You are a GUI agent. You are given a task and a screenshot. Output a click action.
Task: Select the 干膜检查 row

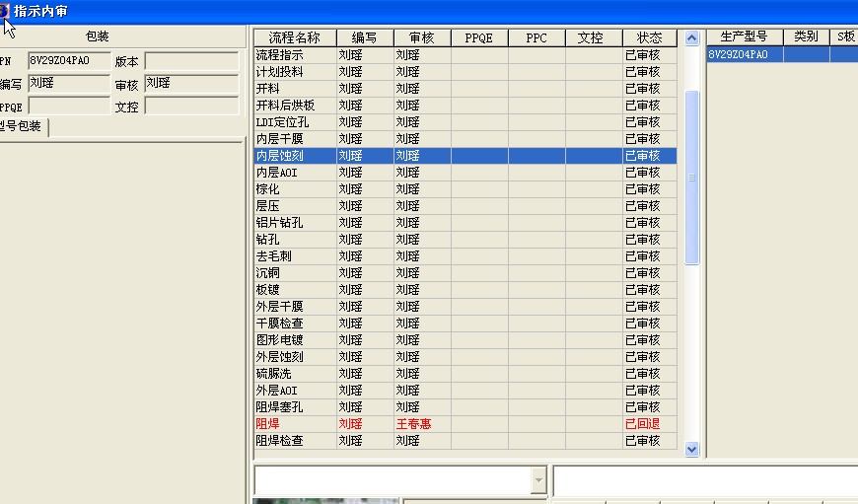click(x=465, y=324)
